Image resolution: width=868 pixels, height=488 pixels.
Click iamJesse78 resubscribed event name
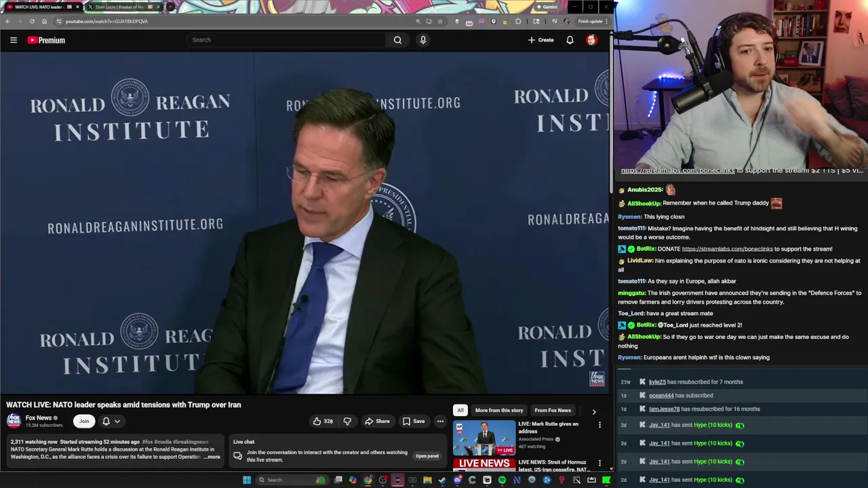(x=664, y=409)
